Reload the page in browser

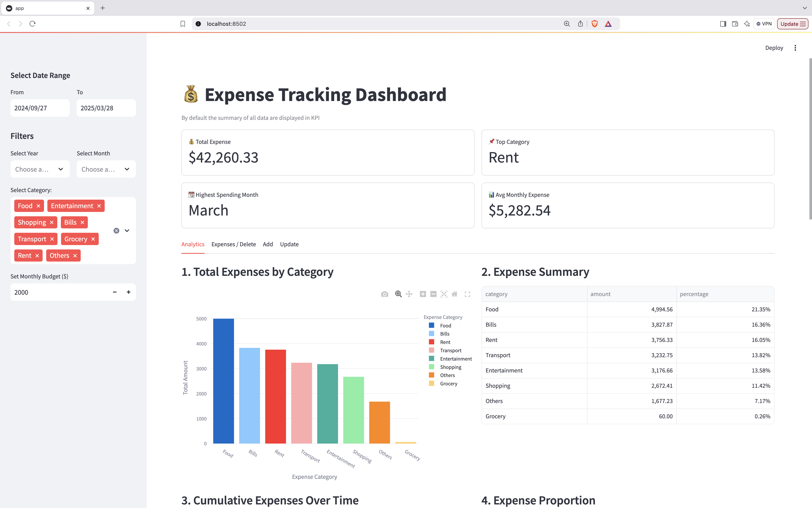(33, 24)
